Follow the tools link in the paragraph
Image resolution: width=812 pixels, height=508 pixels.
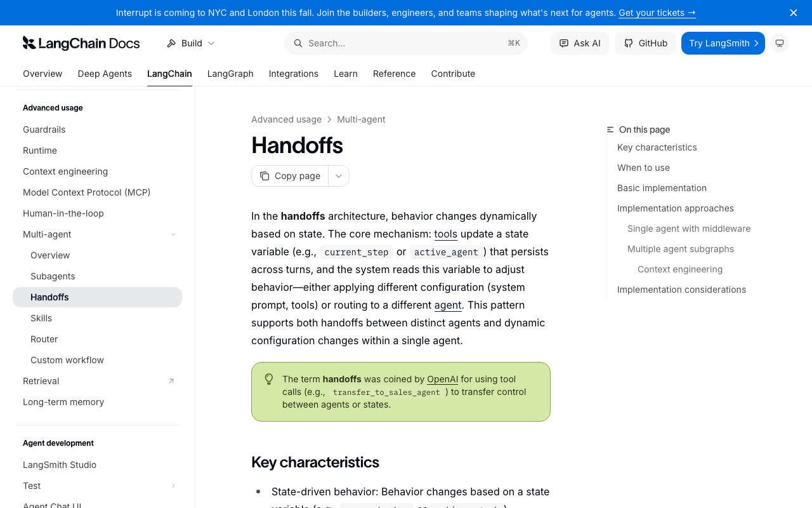[x=445, y=234]
